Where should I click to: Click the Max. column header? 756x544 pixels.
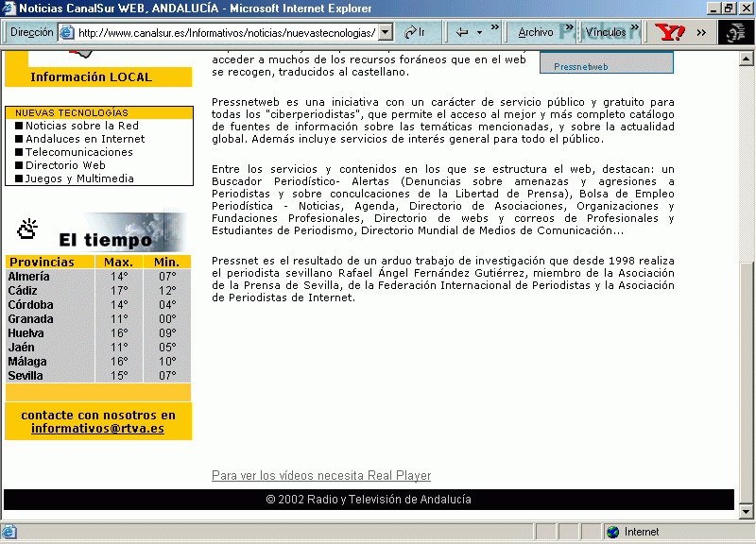119,263
